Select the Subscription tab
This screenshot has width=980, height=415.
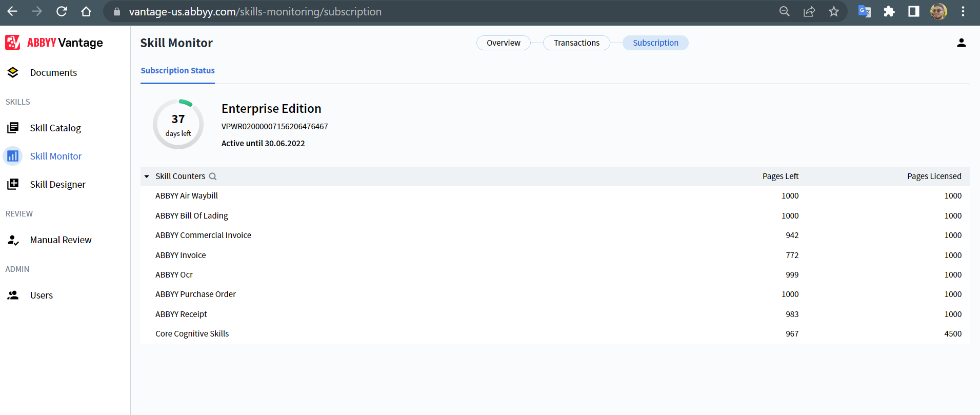pyautogui.click(x=655, y=43)
